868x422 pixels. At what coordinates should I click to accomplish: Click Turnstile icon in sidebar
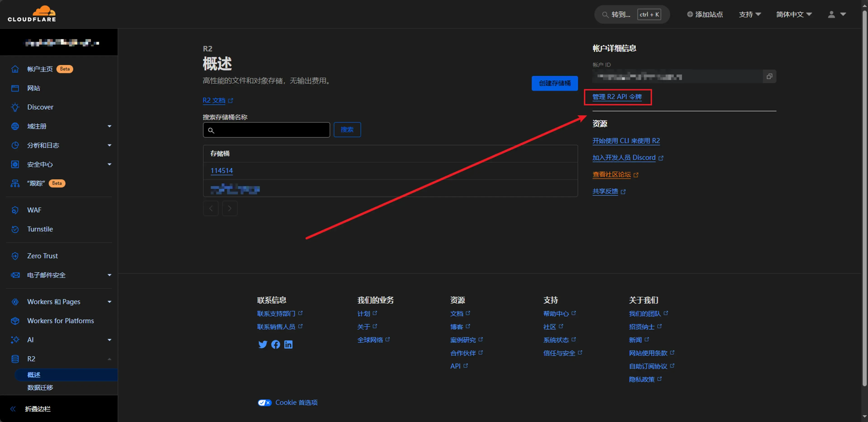click(15, 229)
